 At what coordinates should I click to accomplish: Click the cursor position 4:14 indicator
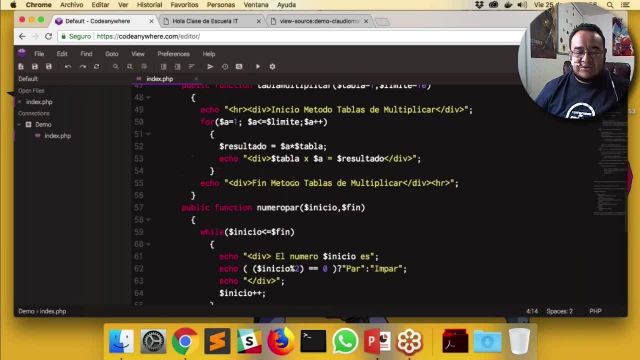point(532,311)
